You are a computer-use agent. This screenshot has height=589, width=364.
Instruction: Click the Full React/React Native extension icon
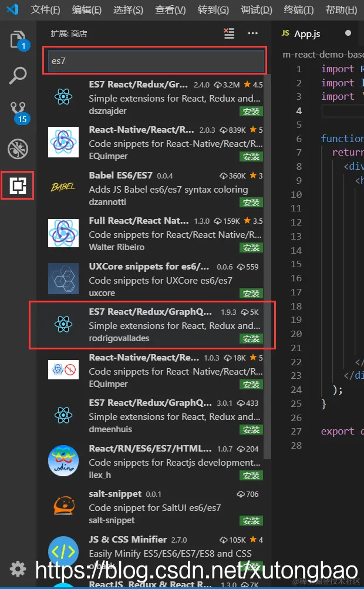[63, 233]
